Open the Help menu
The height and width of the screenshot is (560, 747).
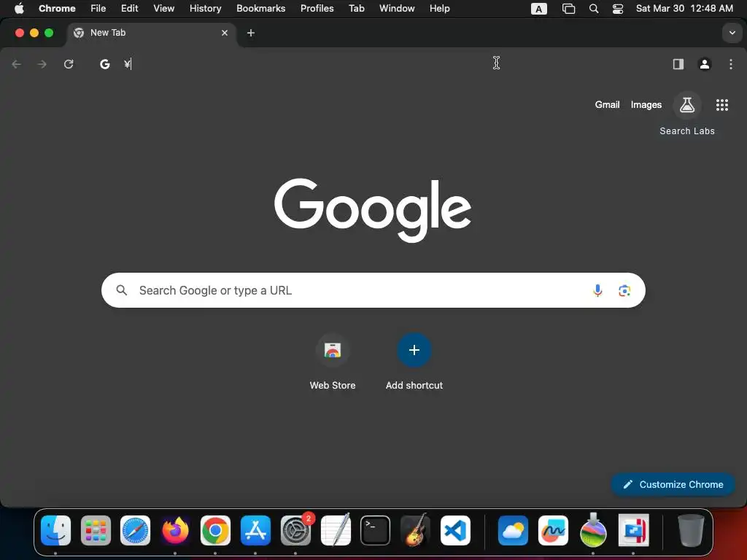click(439, 9)
